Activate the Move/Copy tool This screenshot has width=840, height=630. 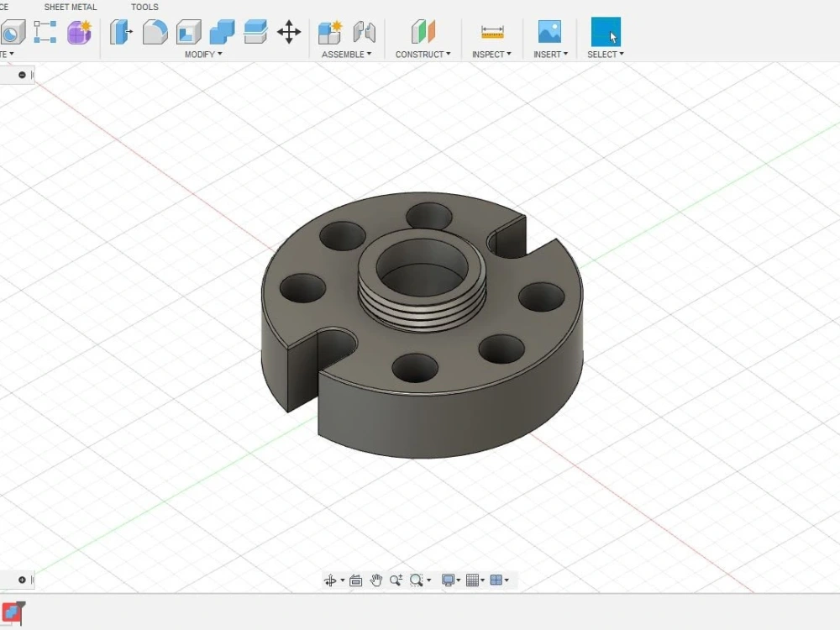[289, 32]
